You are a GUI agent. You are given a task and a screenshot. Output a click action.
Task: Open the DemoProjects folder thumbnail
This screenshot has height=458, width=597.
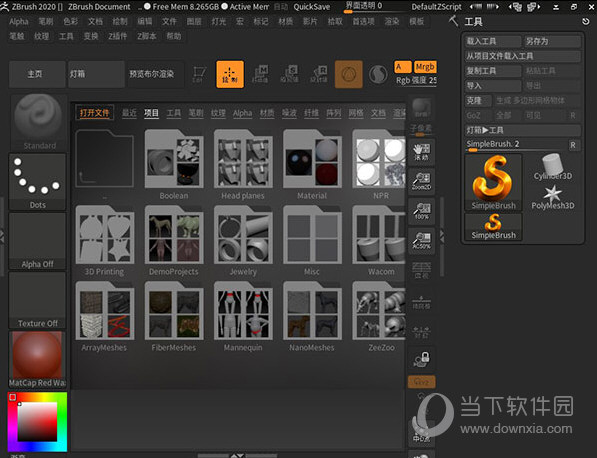coord(174,235)
